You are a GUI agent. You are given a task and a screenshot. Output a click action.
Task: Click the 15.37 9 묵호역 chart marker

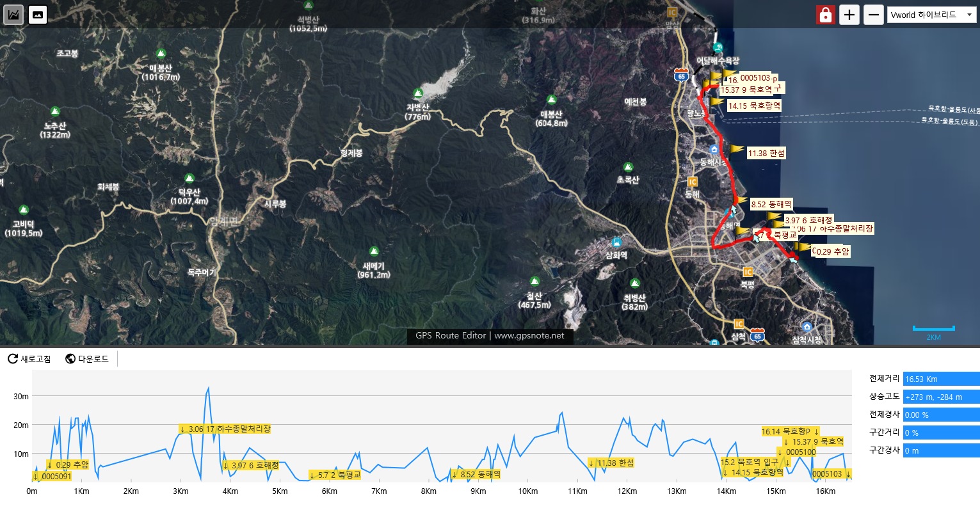coord(813,442)
